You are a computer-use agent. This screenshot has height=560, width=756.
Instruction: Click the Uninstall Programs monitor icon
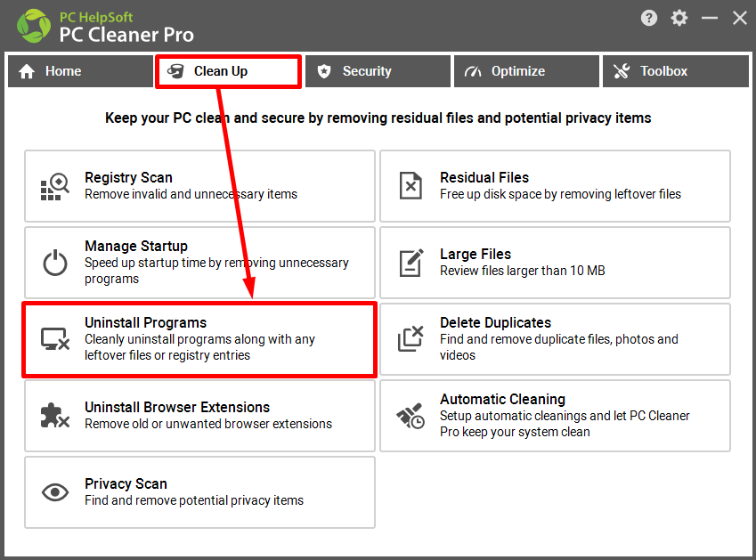pos(55,339)
